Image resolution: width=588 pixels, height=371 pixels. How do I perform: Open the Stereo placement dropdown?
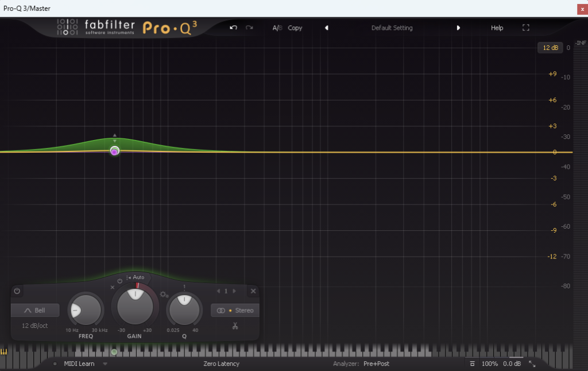235,310
